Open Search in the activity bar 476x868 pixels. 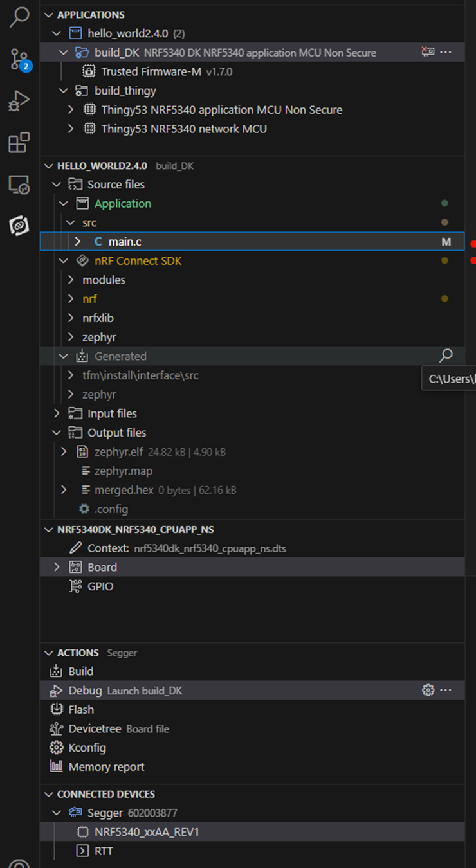click(x=19, y=17)
